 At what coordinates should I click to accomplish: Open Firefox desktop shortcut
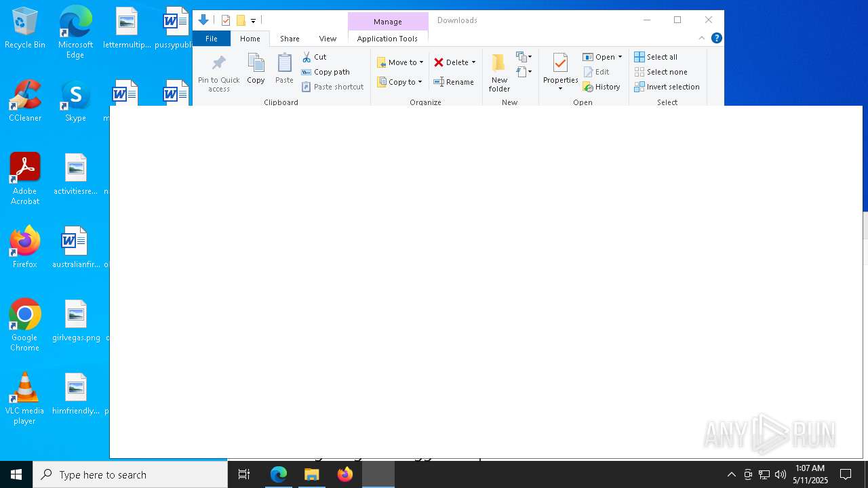pyautogui.click(x=25, y=247)
